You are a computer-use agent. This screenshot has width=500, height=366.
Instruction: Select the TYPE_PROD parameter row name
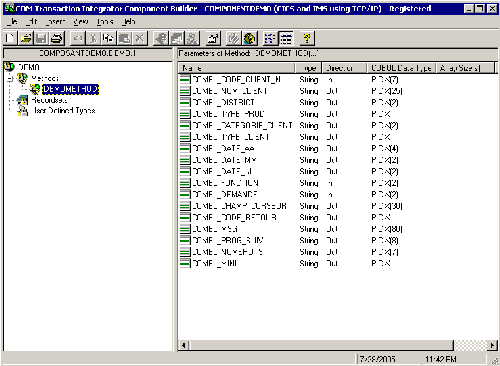click(x=228, y=114)
